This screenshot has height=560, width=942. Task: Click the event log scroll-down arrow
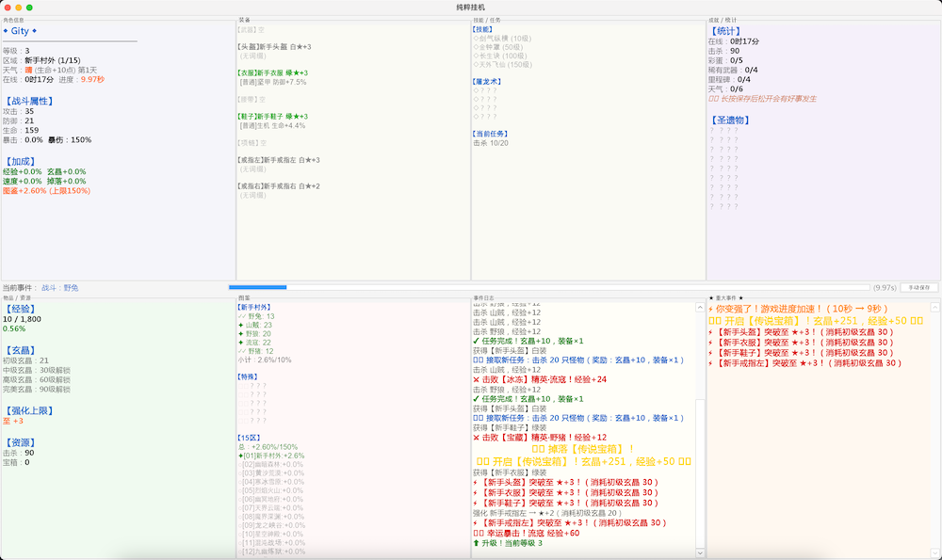[x=700, y=552]
